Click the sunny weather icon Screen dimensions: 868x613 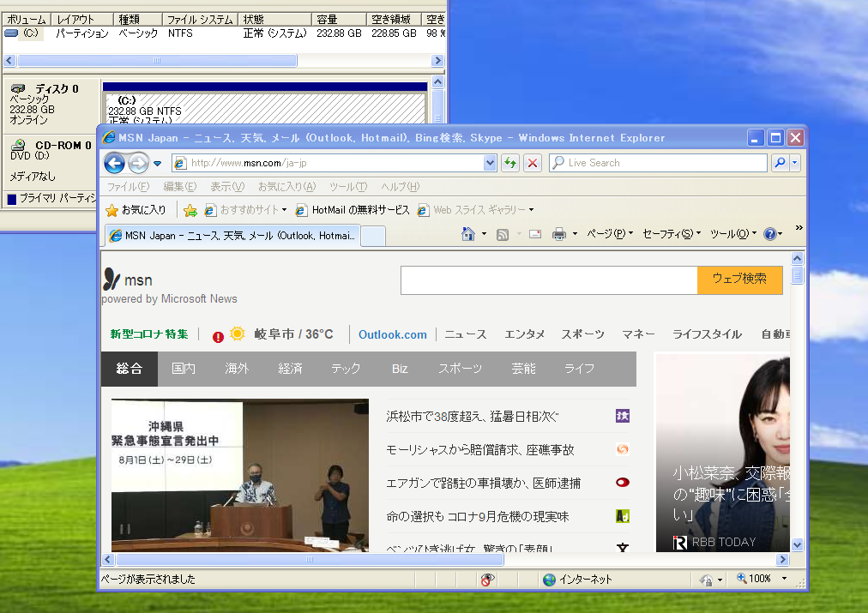(238, 334)
